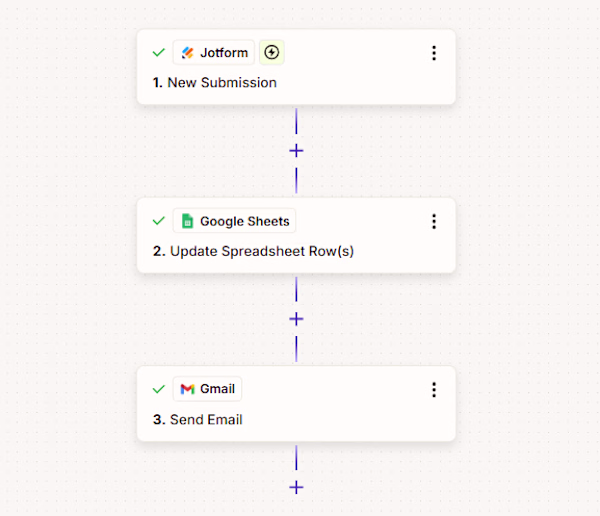
Task: Open the Gmail step three-dot menu
Action: click(x=434, y=390)
